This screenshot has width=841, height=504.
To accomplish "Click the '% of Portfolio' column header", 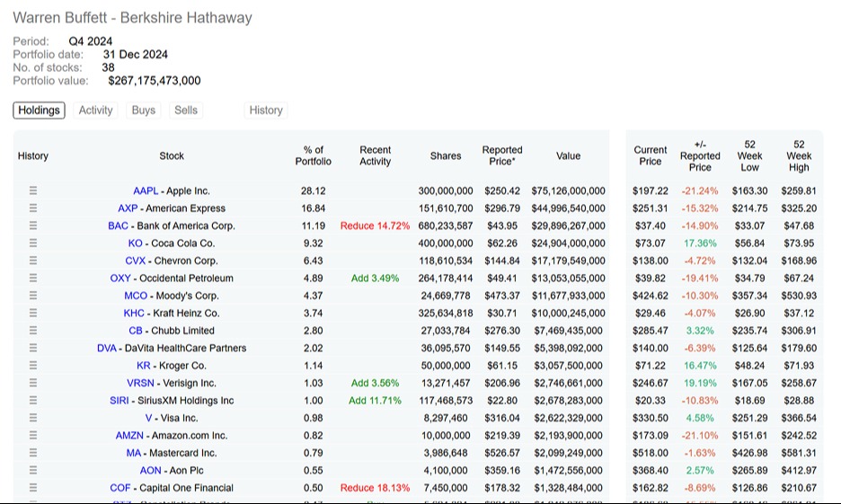I will (314, 155).
